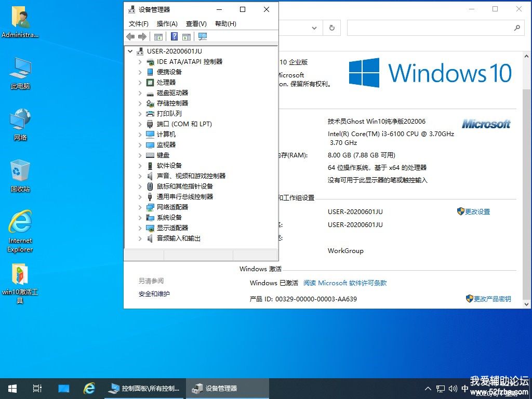Open the 操作(A) menu
This screenshot has width=532, height=399.
click(x=167, y=23)
